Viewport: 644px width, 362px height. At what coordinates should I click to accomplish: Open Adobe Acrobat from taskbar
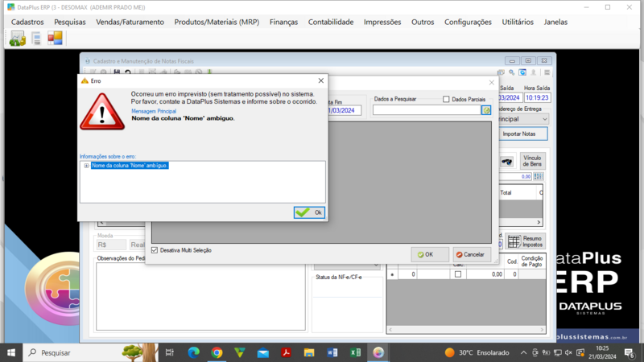(x=286, y=352)
